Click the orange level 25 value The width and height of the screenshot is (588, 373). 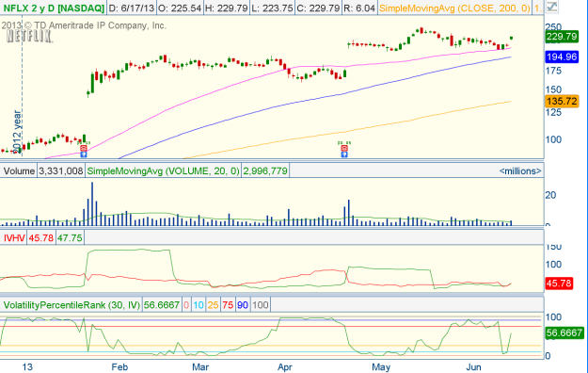pos(213,304)
